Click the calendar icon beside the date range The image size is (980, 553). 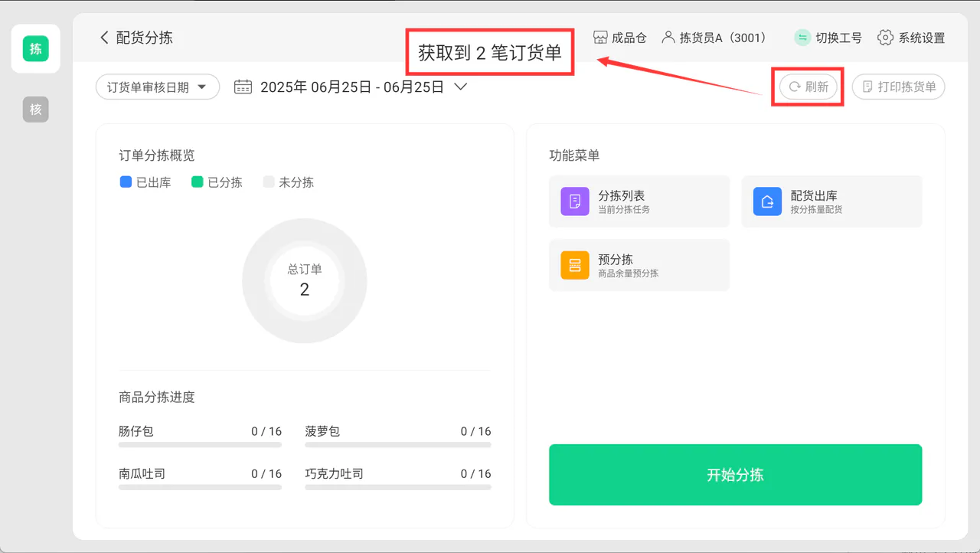(x=243, y=87)
